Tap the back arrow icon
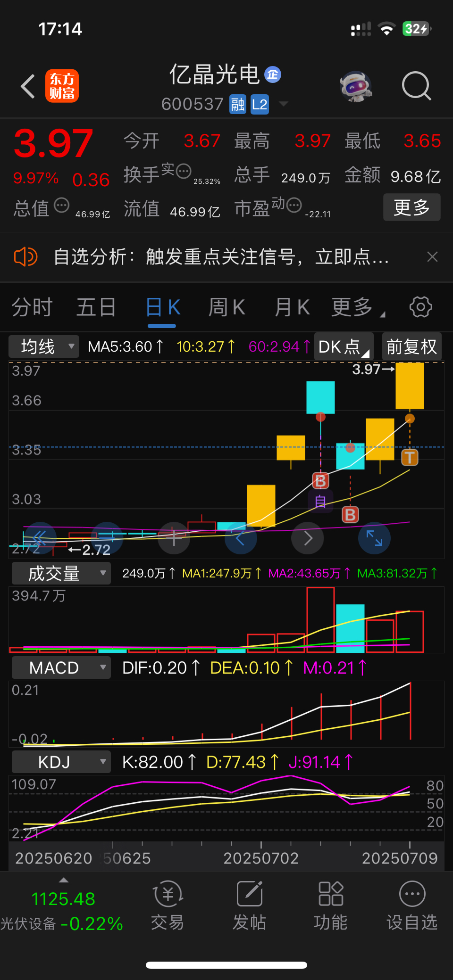The image size is (453, 980). point(28,86)
